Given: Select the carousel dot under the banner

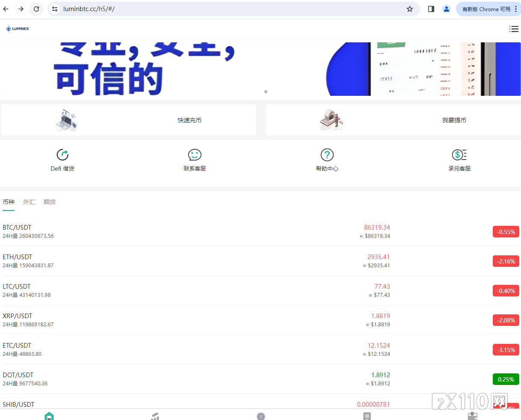Looking at the screenshot, I should 266,92.
